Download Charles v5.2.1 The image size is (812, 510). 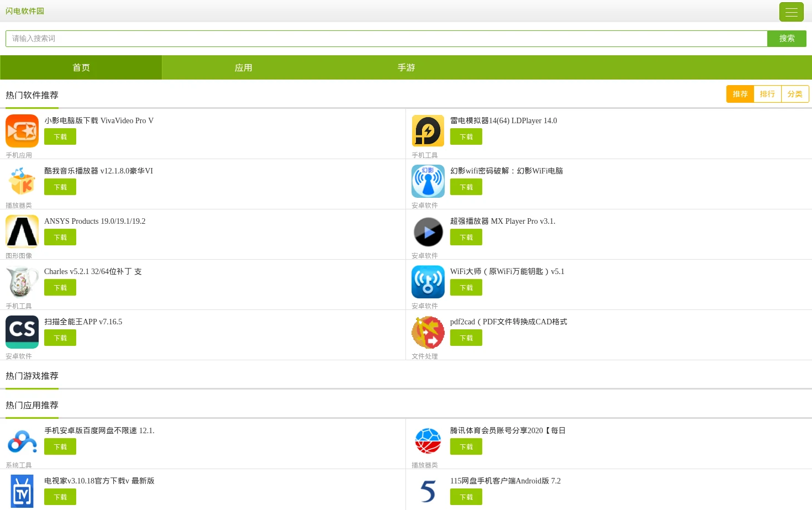(60, 287)
